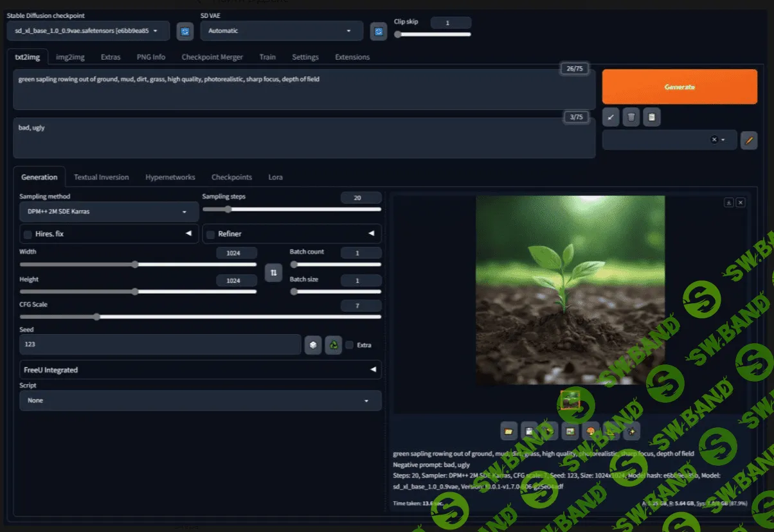Click the green recycle icon to reuse seed
This screenshot has width=774, height=532.
pos(334,345)
